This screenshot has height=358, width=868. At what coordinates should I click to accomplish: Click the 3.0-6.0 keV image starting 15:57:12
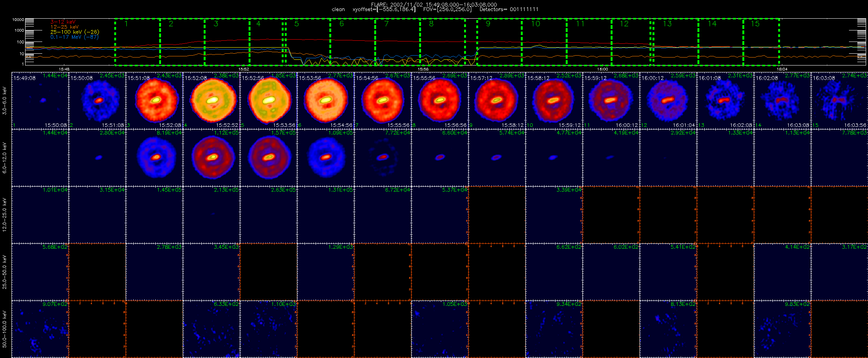point(497,101)
